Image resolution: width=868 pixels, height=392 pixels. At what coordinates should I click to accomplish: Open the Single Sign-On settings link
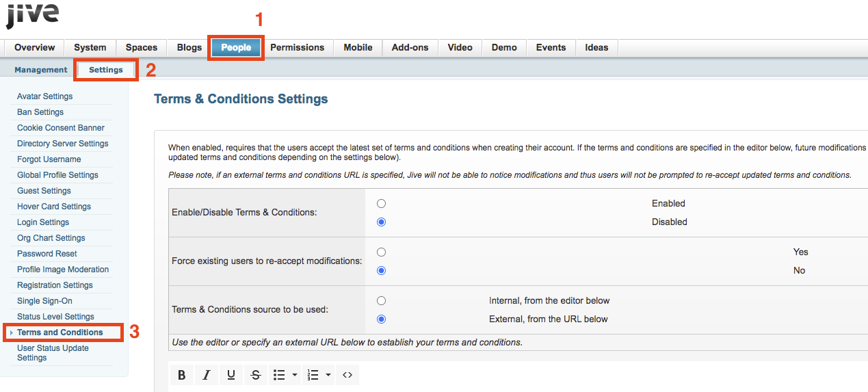click(x=44, y=301)
